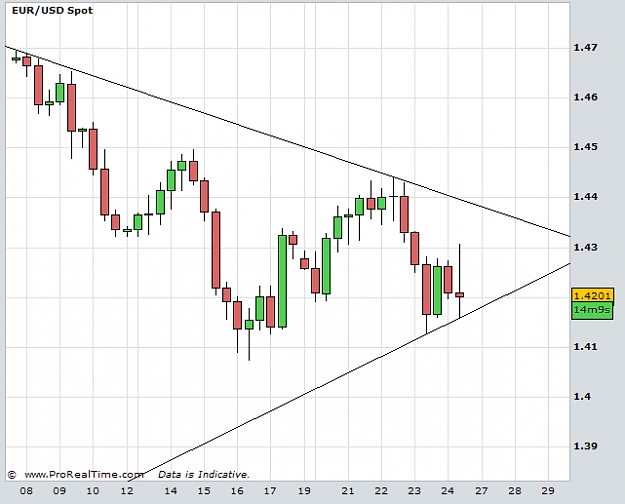Click the 1.39 price axis label
Screen dimensions: 625x504
[586, 446]
